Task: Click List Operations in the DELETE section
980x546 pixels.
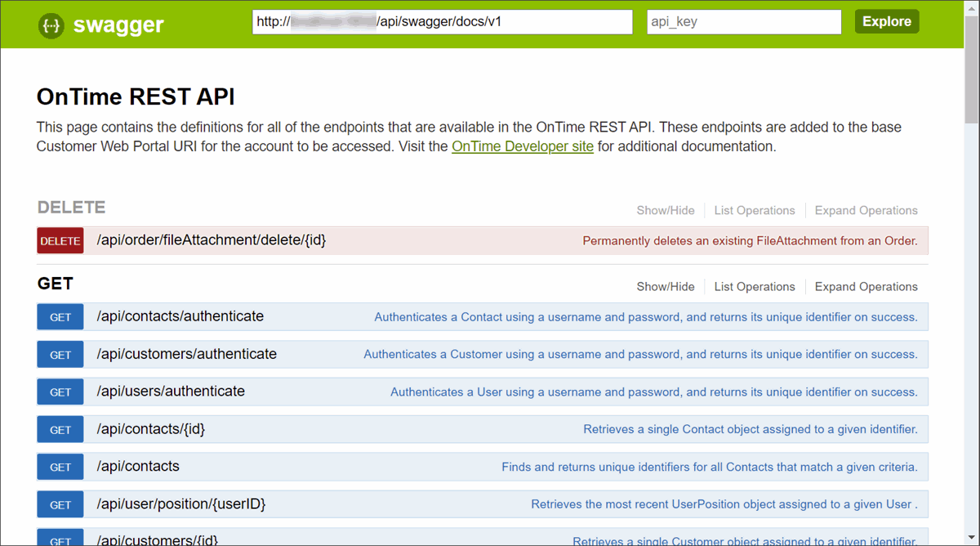Action: point(755,210)
